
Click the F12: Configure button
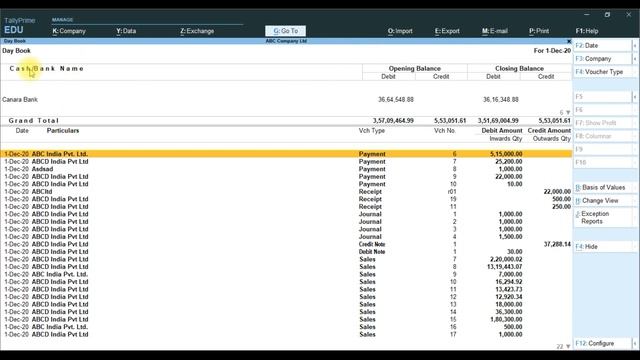(602, 344)
